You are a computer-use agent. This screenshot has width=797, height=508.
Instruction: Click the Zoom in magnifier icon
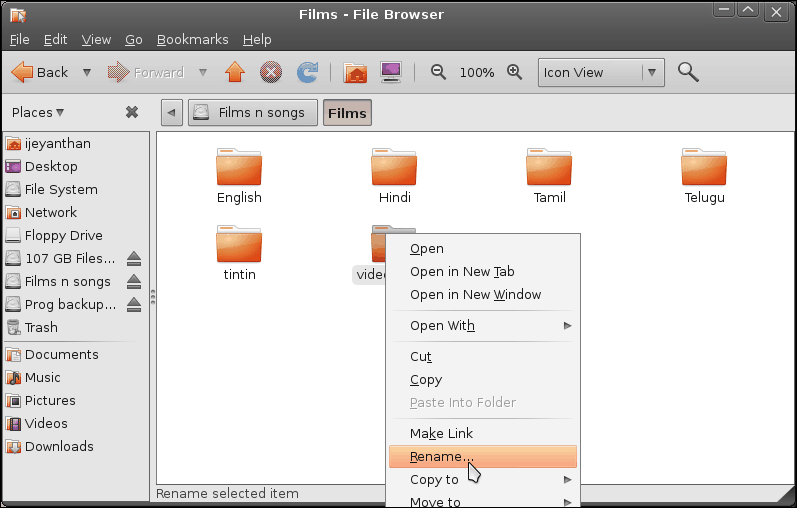515,72
